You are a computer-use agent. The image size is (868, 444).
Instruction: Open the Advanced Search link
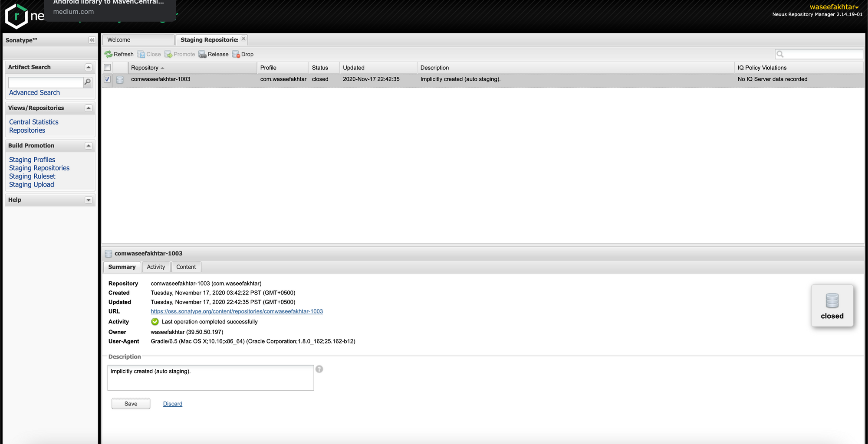click(x=34, y=93)
